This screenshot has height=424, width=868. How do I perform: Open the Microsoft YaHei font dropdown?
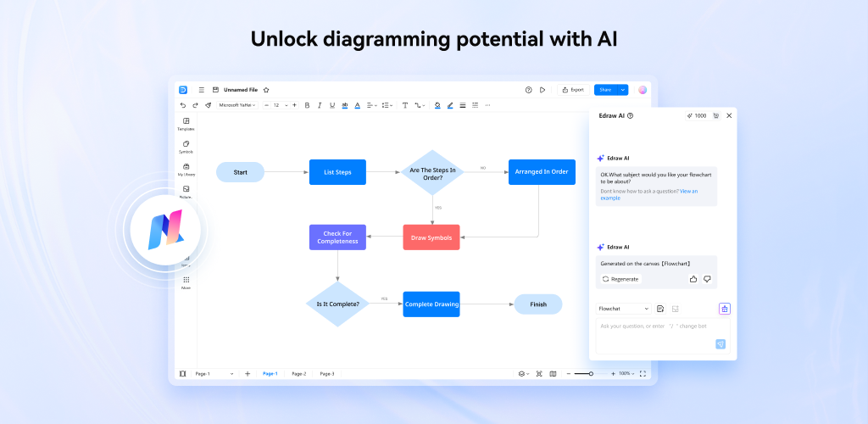coord(237,105)
